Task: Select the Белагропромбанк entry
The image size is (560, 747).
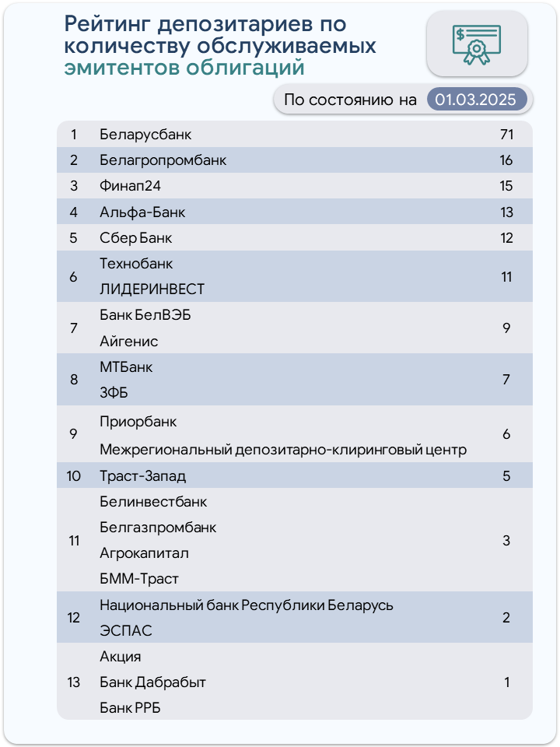Action: coord(163,160)
